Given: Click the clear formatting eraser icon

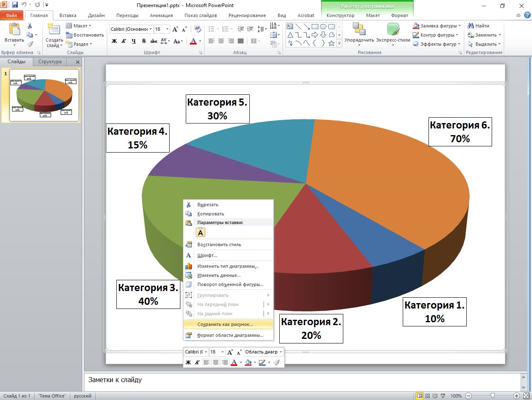Looking at the screenshot, I should click(x=199, y=29).
